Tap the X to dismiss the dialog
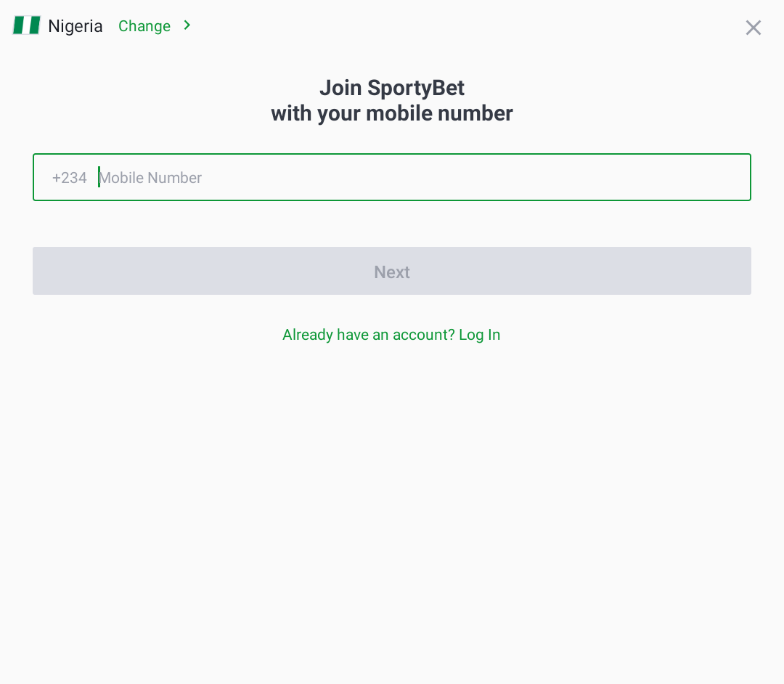 753,28
